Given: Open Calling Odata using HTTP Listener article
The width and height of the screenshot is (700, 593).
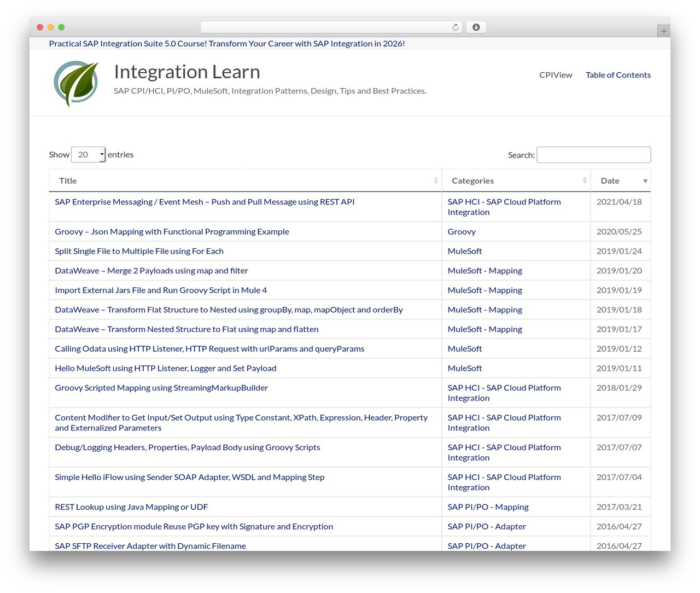Looking at the screenshot, I should [209, 349].
